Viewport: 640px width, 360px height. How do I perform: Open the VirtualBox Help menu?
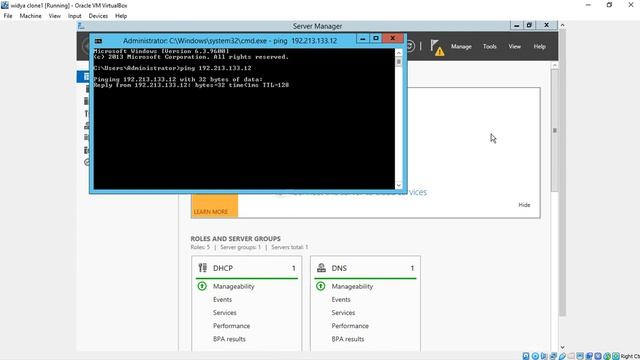tap(121, 16)
